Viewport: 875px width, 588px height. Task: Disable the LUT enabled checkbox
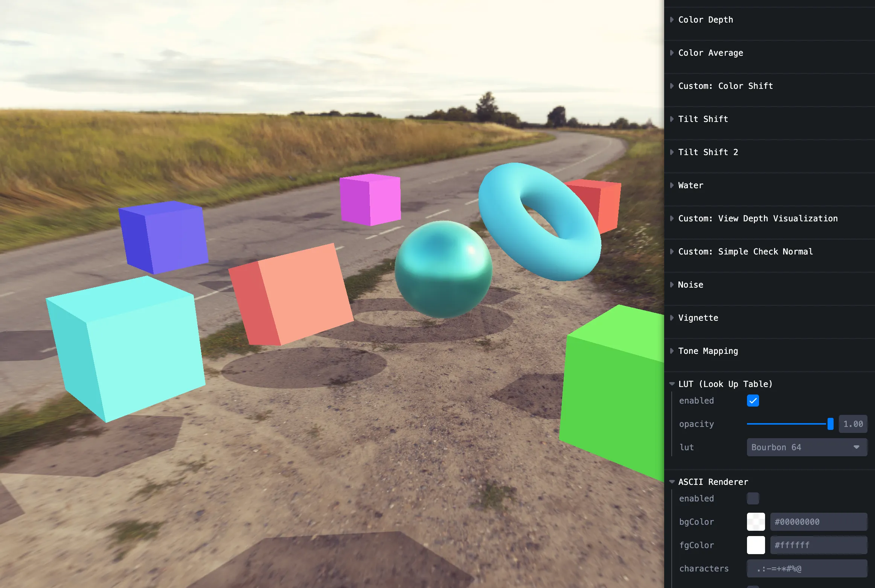753,401
